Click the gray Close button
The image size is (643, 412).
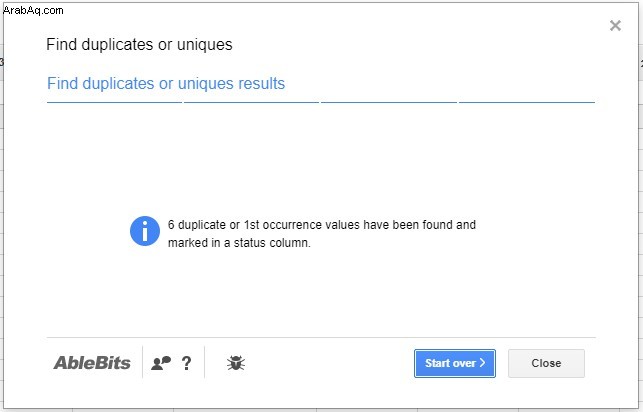[546, 363]
